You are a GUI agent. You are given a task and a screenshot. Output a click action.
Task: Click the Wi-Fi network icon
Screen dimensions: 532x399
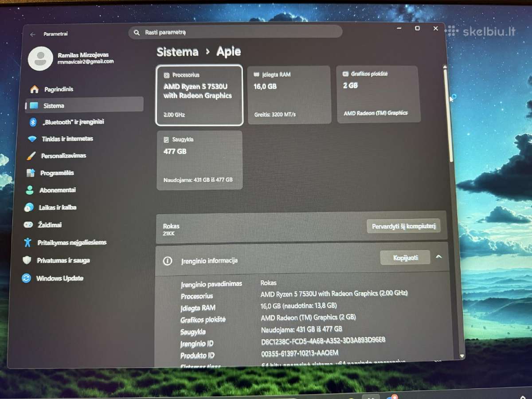32,139
